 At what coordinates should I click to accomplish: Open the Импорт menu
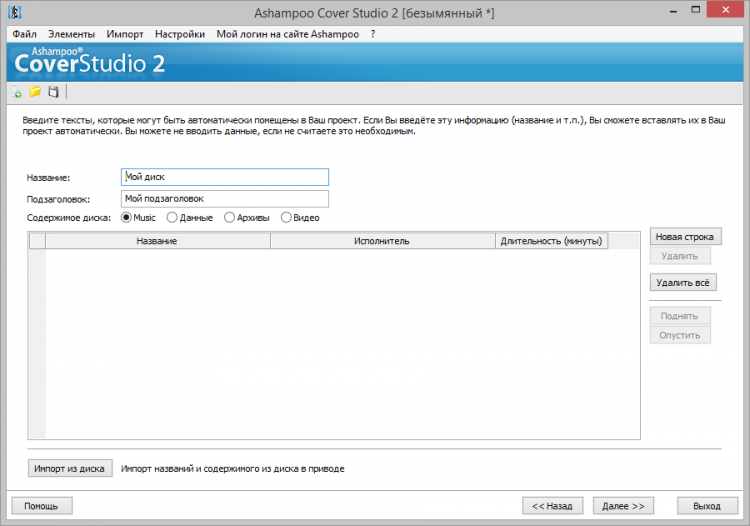pos(125,34)
